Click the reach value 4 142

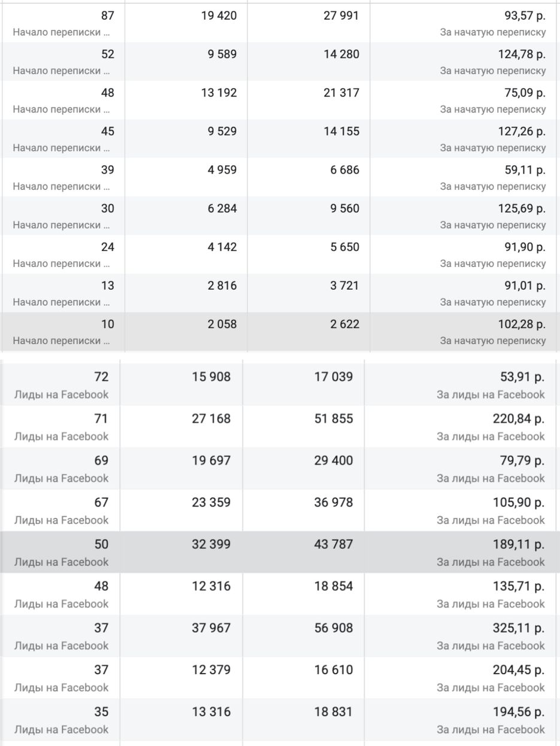coord(222,247)
